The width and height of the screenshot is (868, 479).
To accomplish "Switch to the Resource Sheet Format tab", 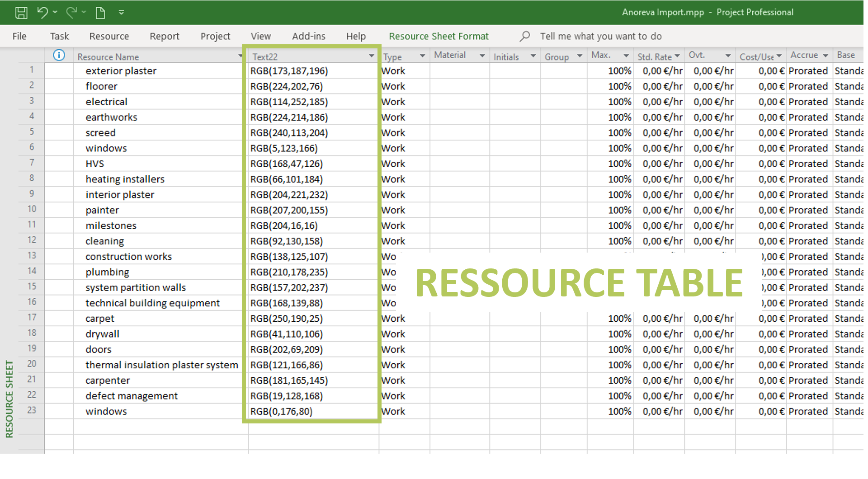I will click(x=439, y=36).
